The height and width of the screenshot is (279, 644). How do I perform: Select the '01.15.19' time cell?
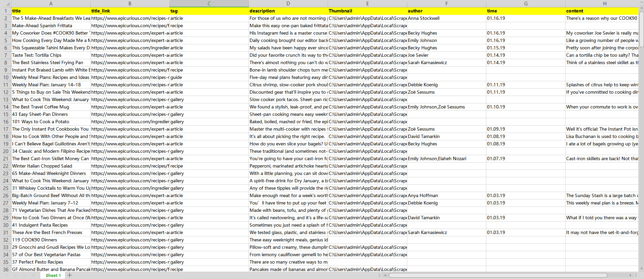coord(526,48)
